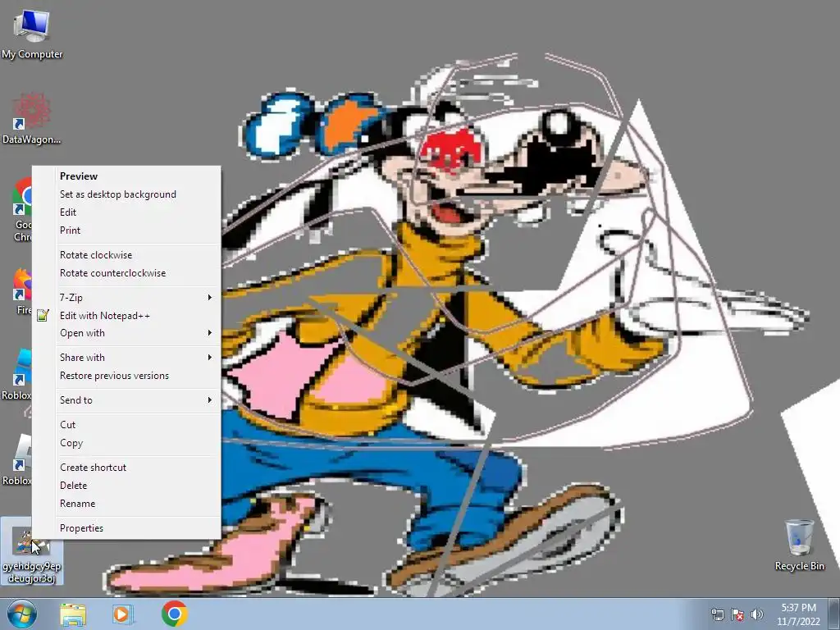Select the Google Chrome desktop shortcut
The image size is (840, 630).
tap(22, 209)
